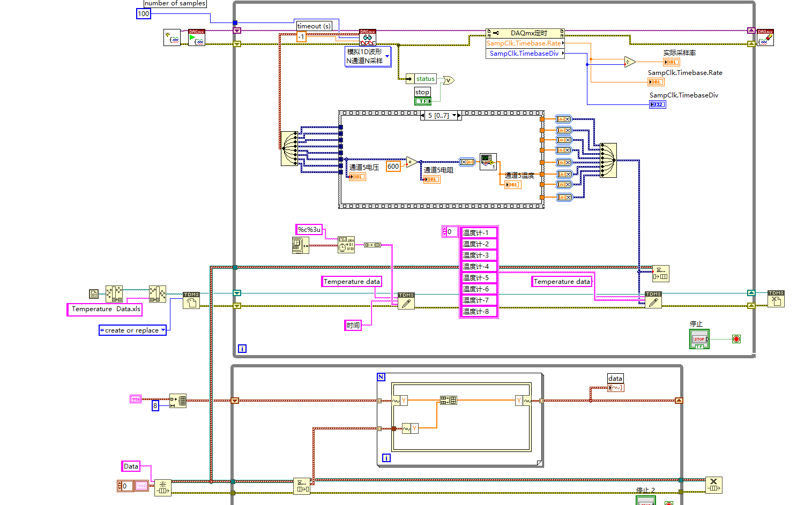Image resolution: width=812 pixels, height=505 pixels.
Task: Select the DAQmx Create Channel node
Action: click(172, 37)
